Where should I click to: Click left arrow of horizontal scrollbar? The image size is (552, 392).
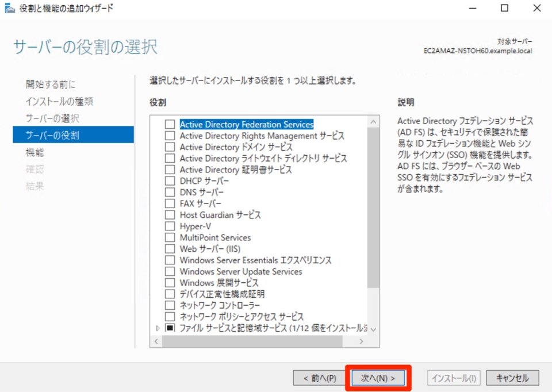(156, 341)
